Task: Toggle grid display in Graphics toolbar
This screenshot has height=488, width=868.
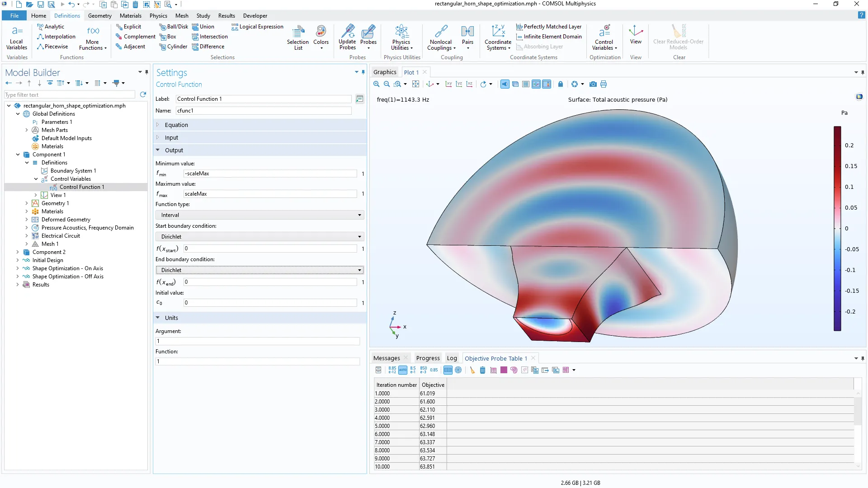Action: (x=526, y=84)
